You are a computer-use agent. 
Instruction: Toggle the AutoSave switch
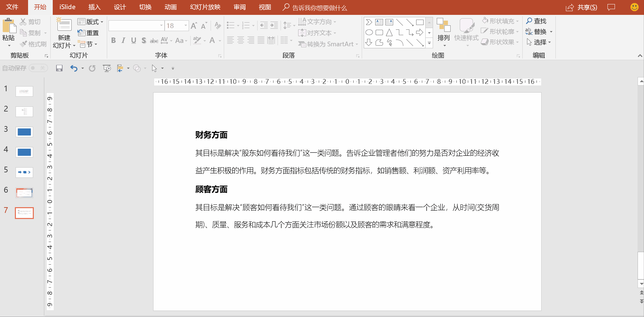(38, 68)
